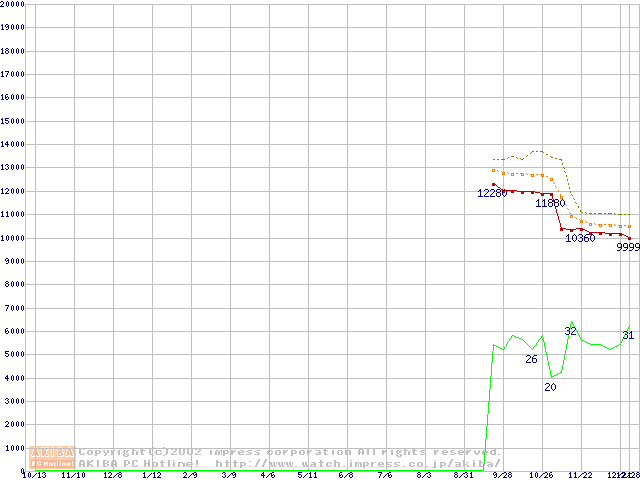The height and width of the screenshot is (480, 640).
Task: Select the 20000 value on the y-axis
Action: pos(12,4)
